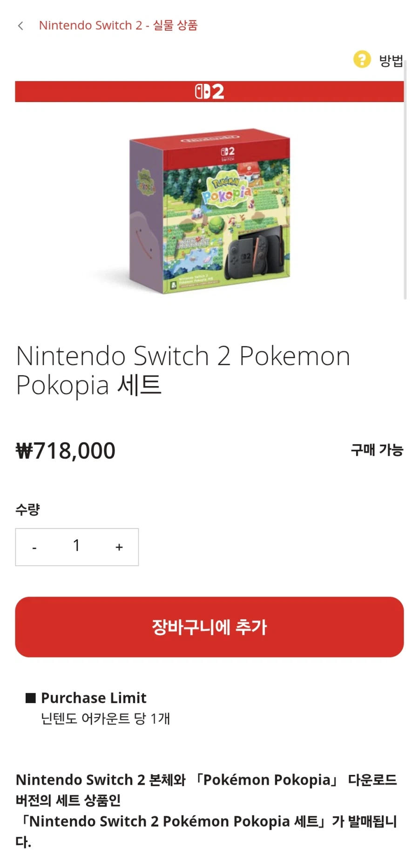Increase quantity with the plus button
Image resolution: width=419 pixels, height=868 pixels.
[x=119, y=547]
